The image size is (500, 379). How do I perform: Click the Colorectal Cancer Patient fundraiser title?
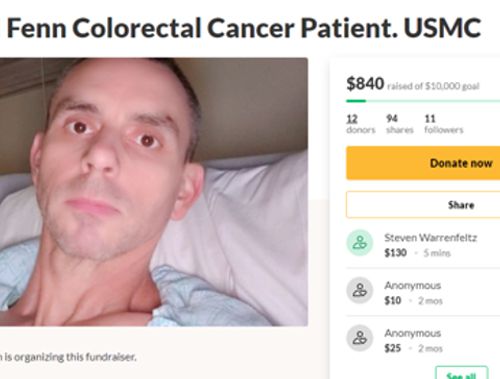click(x=244, y=28)
